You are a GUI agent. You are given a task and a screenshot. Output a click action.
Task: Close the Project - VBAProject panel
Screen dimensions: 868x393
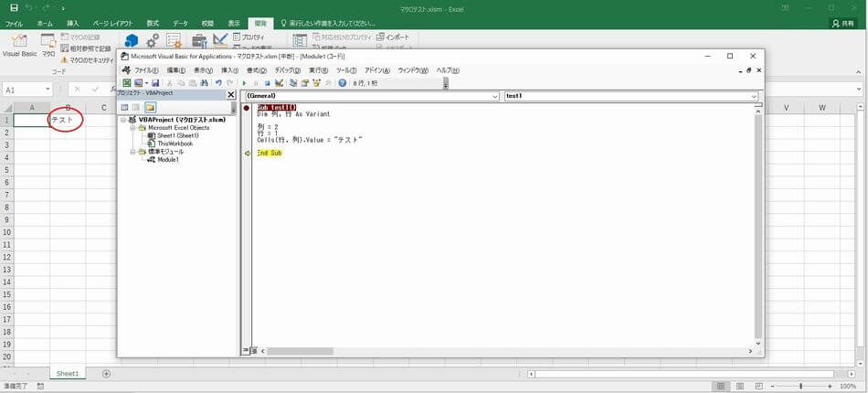tap(231, 95)
